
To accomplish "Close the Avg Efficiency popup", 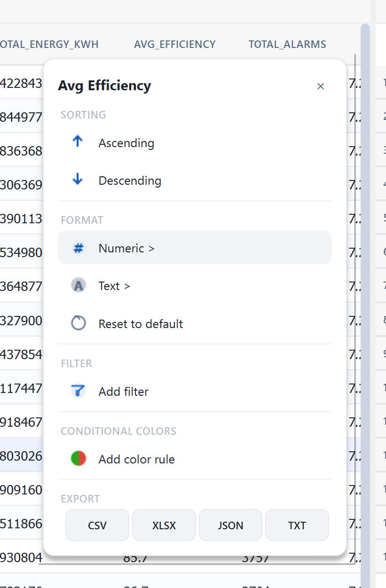I will click(x=321, y=86).
